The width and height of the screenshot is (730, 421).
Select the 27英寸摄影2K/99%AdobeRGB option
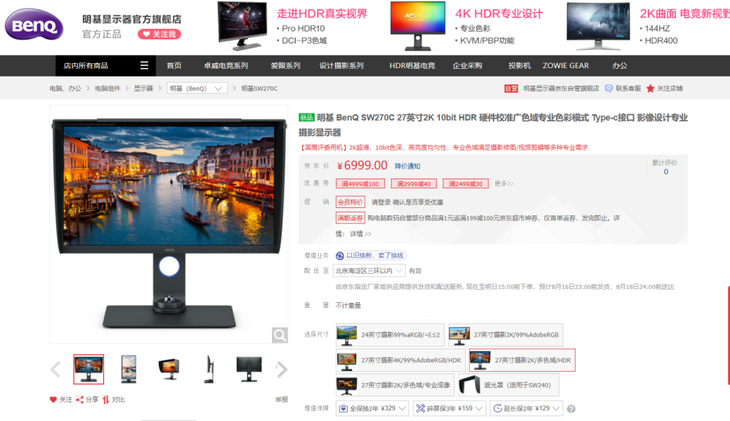506,335
